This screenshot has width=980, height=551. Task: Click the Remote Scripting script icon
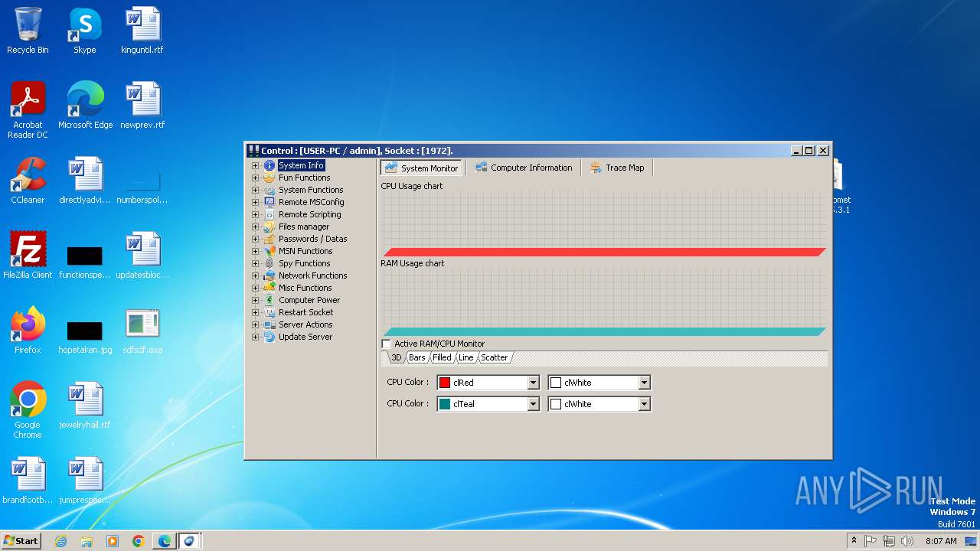[x=269, y=214]
